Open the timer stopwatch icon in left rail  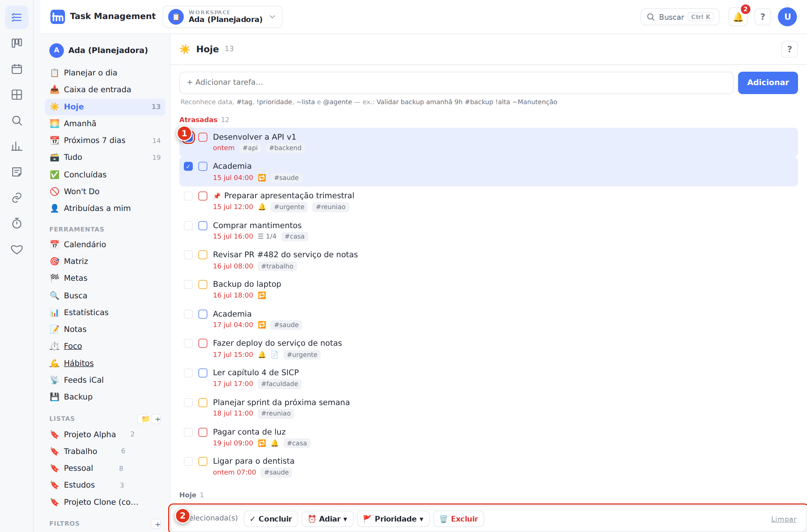coord(17,223)
